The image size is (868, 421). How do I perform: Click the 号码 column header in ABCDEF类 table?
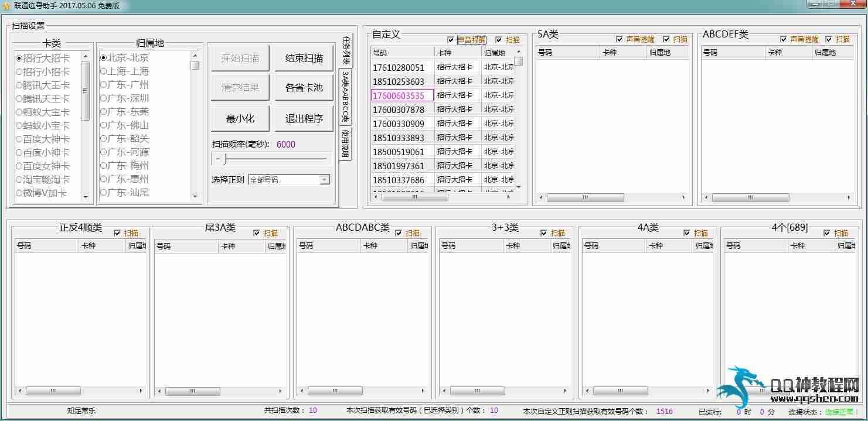pyautogui.click(x=733, y=53)
